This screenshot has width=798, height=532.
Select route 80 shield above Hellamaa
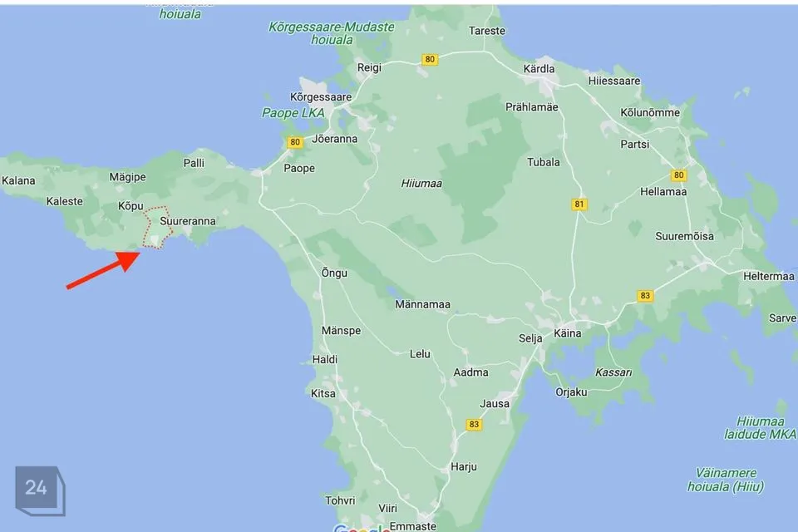point(679,175)
